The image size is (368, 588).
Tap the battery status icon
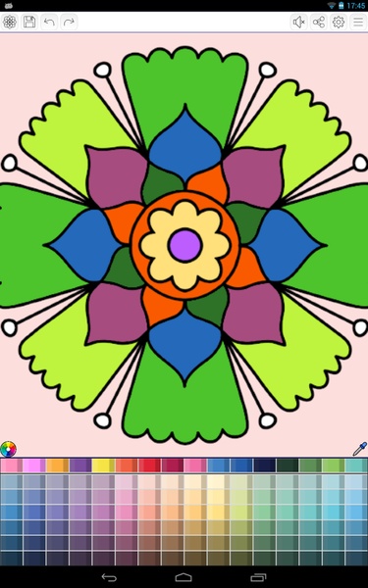[341, 6]
